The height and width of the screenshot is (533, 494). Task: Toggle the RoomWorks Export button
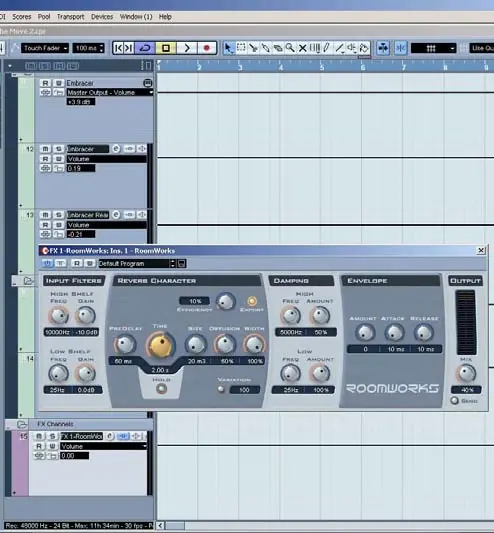(x=252, y=301)
